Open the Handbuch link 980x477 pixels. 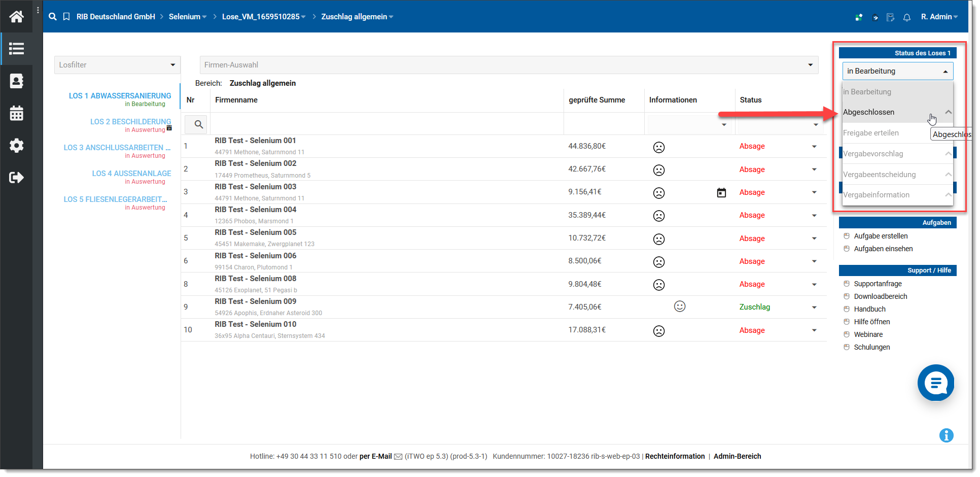869,309
